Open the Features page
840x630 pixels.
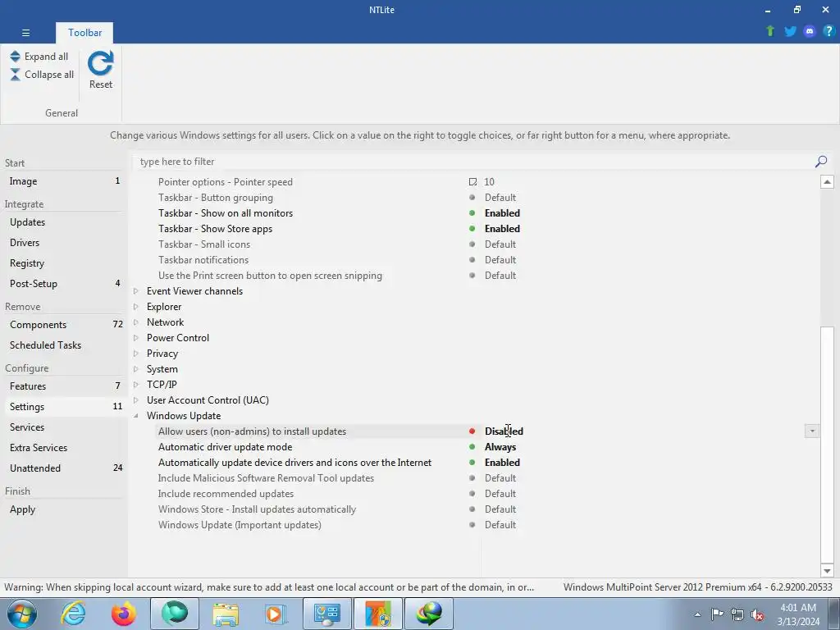click(64, 386)
